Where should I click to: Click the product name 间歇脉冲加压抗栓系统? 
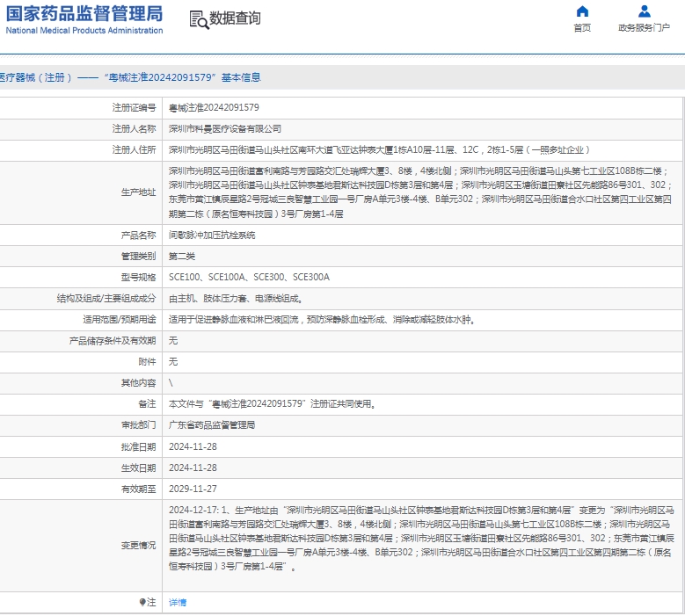(x=212, y=236)
